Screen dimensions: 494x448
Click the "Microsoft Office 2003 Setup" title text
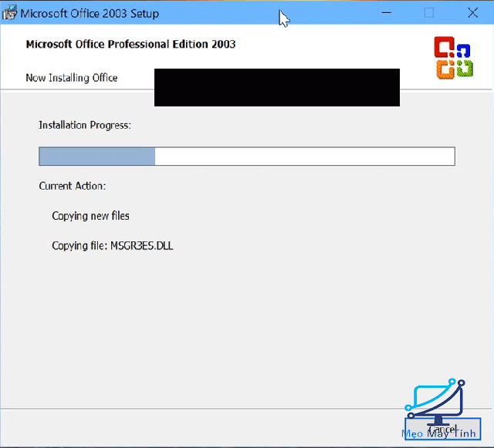(90, 14)
